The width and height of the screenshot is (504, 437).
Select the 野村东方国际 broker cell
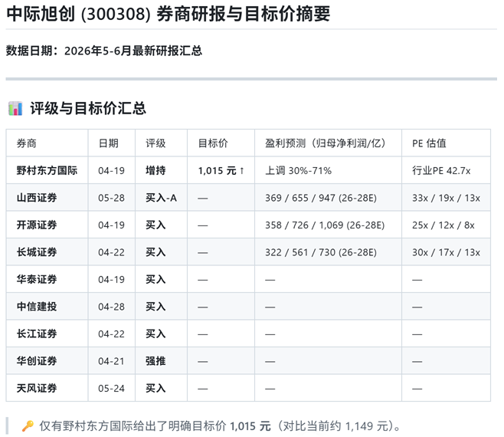(x=47, y=170)
